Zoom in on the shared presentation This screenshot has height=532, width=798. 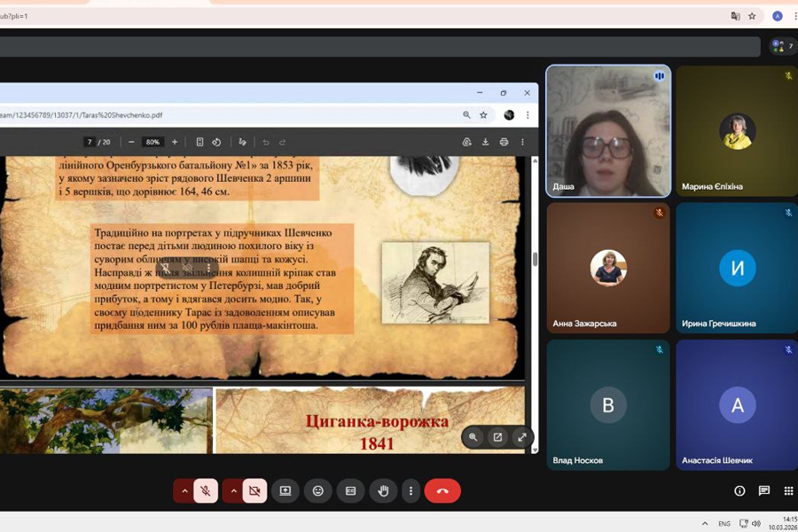[473, 437]
